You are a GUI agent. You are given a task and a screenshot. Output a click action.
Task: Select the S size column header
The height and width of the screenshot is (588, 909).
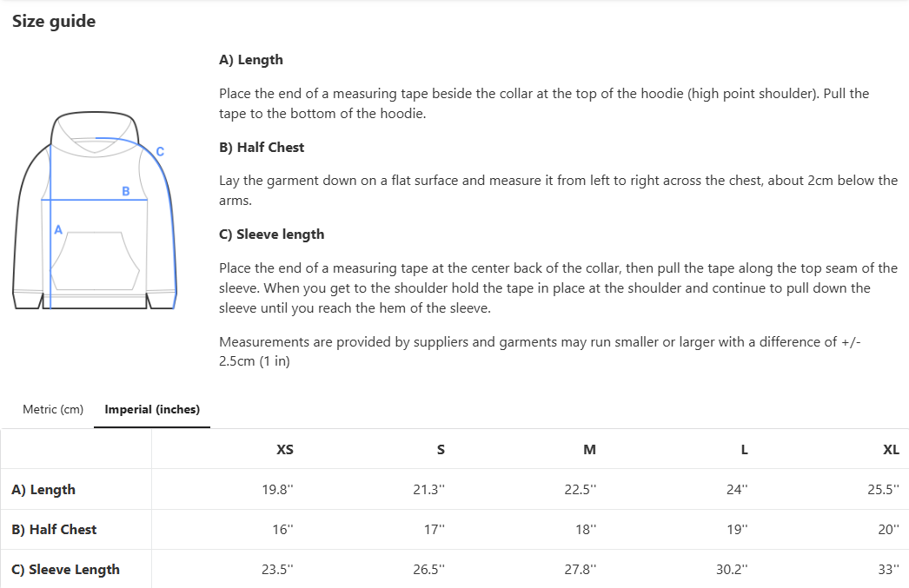pos(441,450)
